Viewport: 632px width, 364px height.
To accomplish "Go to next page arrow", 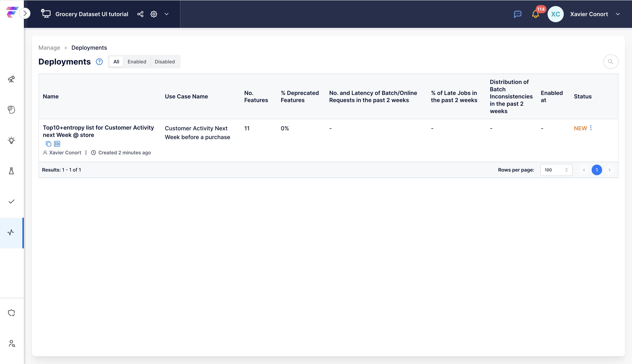I will [x=610, y=170].
